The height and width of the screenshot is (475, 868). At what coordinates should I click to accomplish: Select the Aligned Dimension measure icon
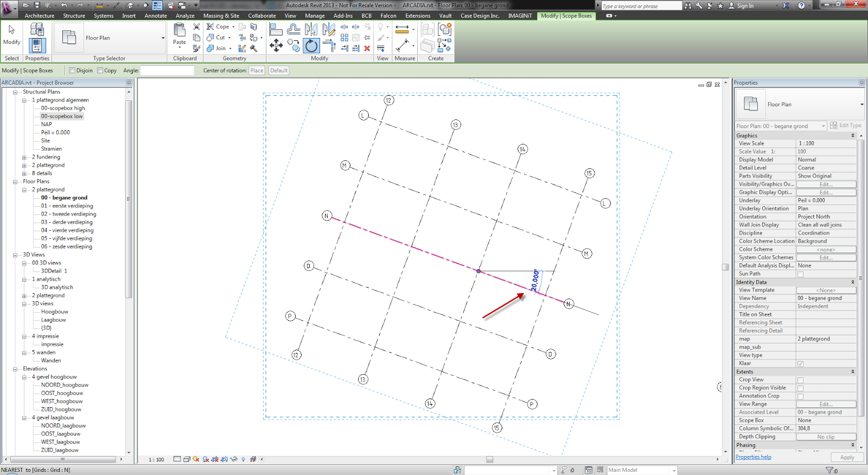(x=402, y=29)
